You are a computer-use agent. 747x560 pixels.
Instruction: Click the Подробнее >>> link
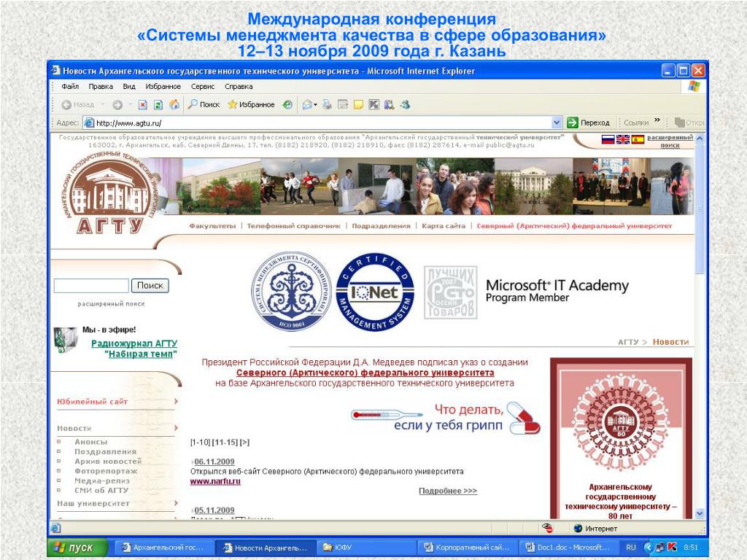pyautogui.click(x=448, y=491)
